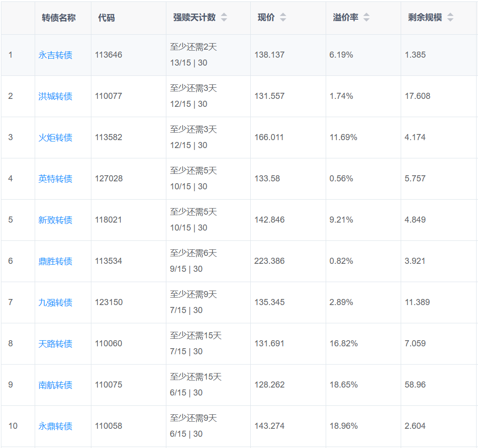Click the 代码 column header
This screenshot has height=448, width=478.
106,18
